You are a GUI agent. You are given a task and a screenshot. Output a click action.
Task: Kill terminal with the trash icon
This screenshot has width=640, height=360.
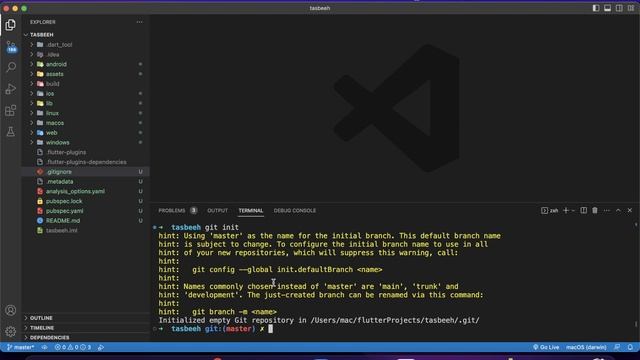click(595, 210)
